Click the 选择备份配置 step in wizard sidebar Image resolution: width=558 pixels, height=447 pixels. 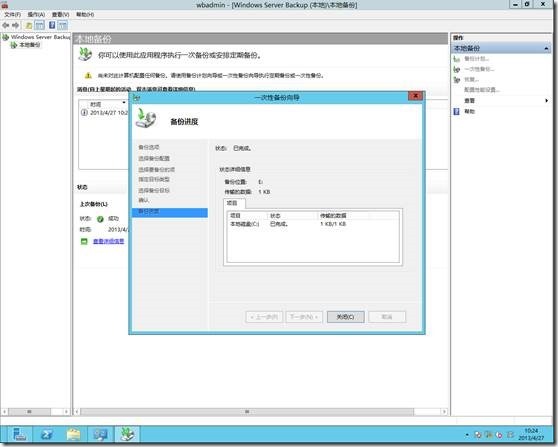click(154, 158)
